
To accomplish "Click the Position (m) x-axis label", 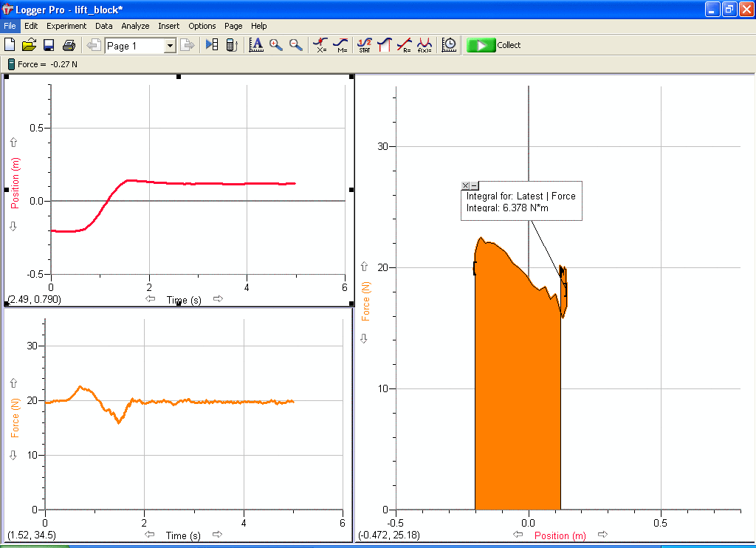I will [560, 535].
